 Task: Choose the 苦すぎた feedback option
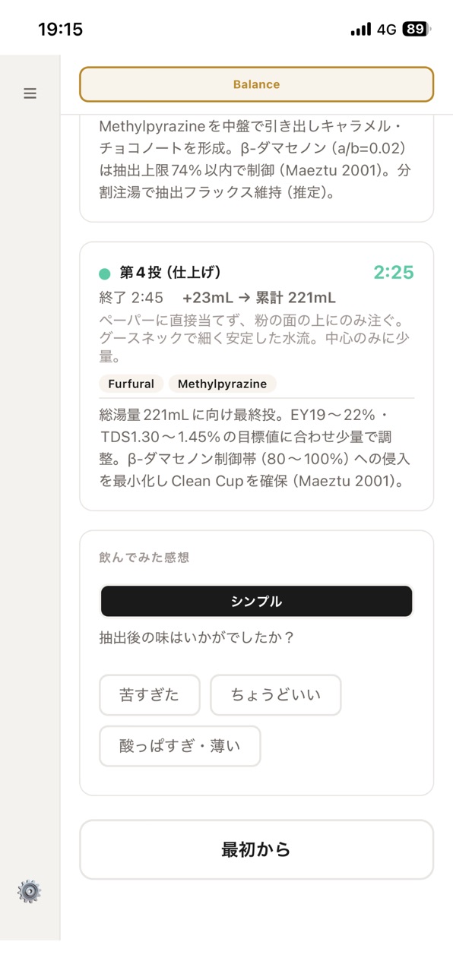coord(150,695)
